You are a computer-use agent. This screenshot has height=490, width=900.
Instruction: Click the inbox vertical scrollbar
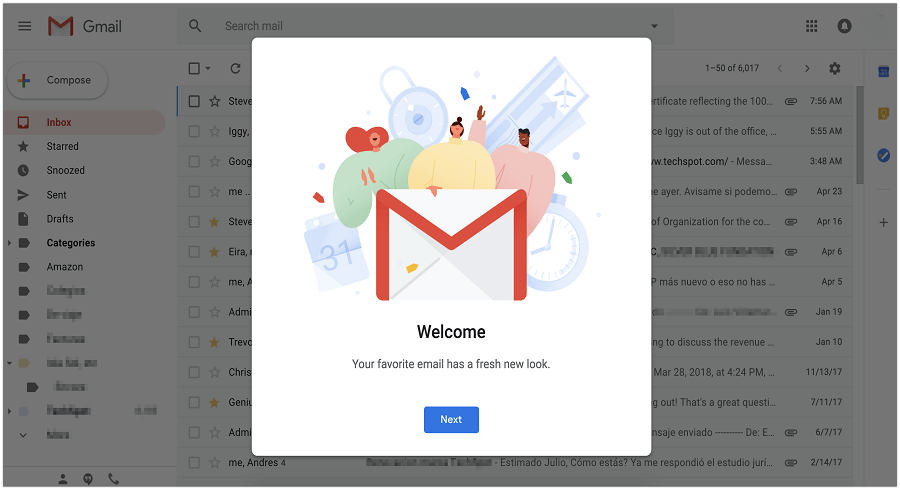click(x=860, y=135)
